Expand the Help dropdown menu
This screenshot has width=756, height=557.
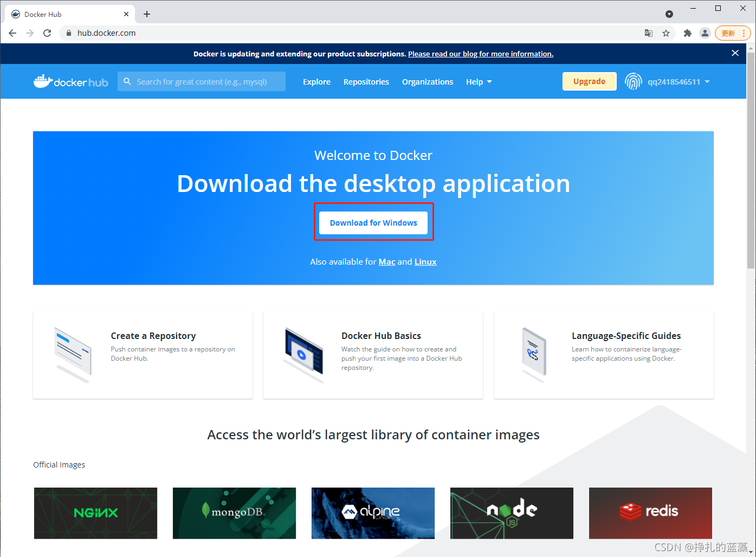pos(479,82)
